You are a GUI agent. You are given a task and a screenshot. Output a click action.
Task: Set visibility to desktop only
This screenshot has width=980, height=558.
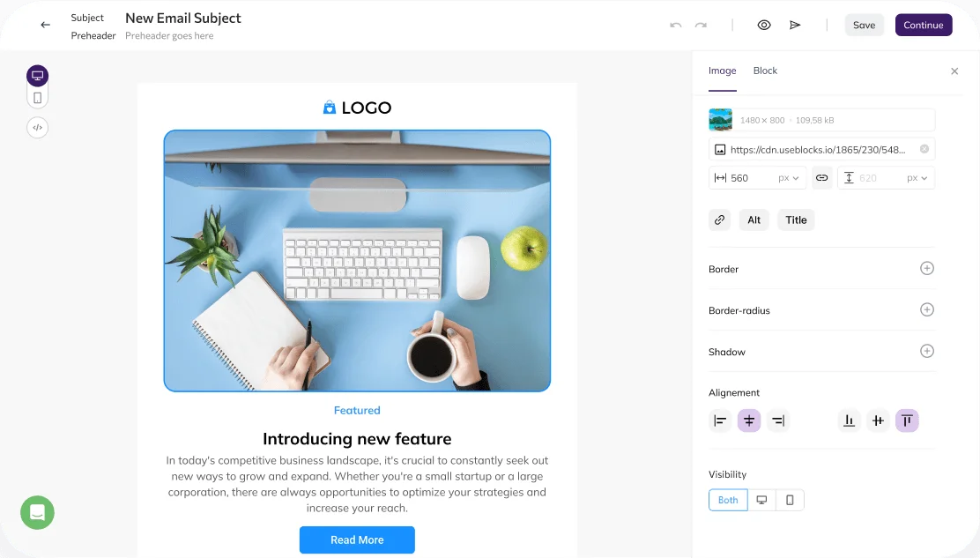click(x=761, y=500)
